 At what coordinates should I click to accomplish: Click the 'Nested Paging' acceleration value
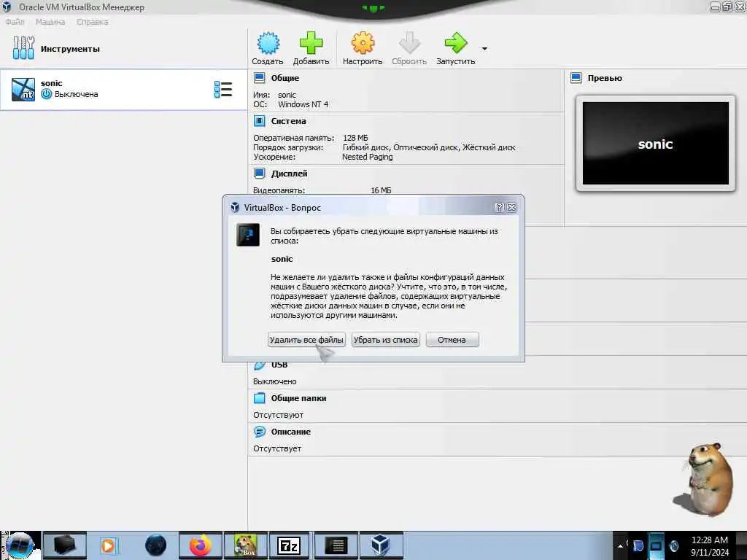point(368,157)
